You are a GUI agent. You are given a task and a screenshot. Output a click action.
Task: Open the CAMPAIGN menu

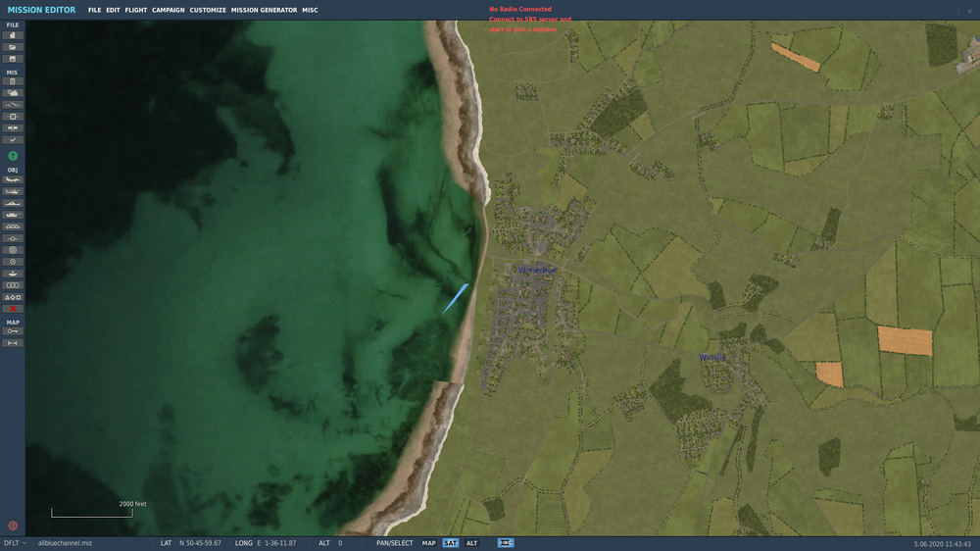(169, 10)
